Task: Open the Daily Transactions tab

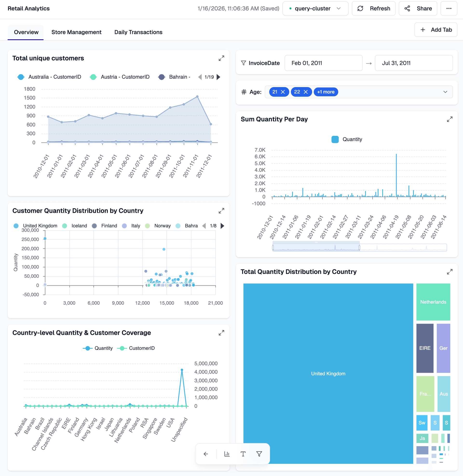Action: (138, 32)
